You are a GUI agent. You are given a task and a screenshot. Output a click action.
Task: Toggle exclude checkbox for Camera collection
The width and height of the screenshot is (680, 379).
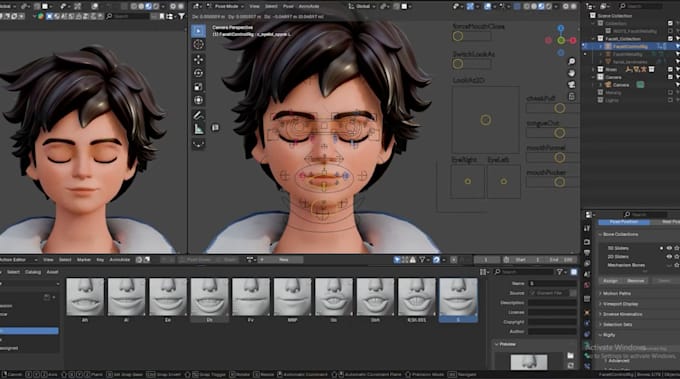[670, 77]
